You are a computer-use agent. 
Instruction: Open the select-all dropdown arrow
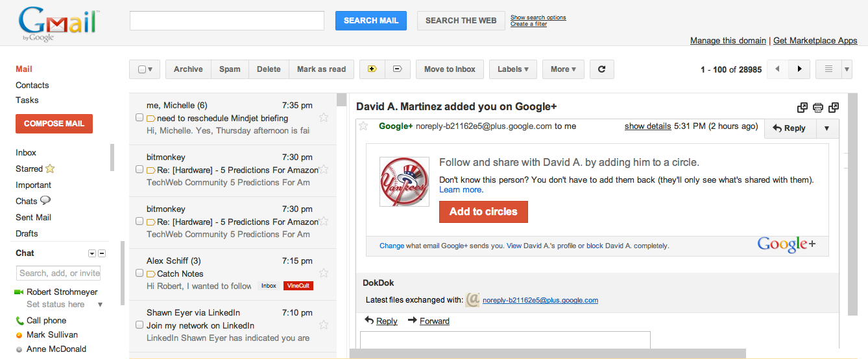tap(151, 69)
